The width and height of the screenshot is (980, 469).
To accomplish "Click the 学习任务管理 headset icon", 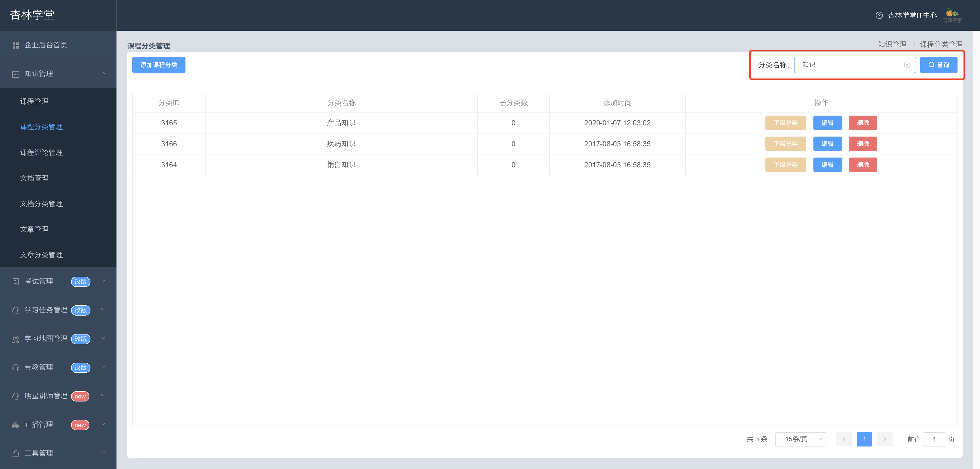I will [16, 310].
